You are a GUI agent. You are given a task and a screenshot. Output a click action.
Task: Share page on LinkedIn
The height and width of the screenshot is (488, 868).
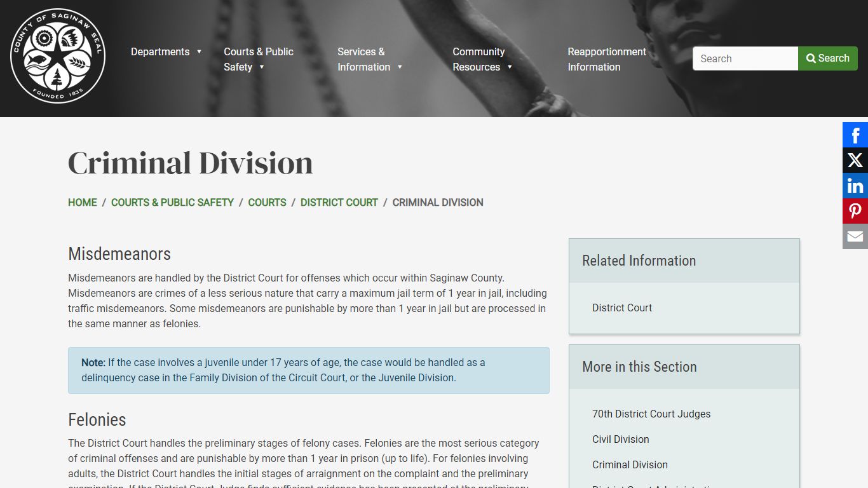click(x=855, y=186)
